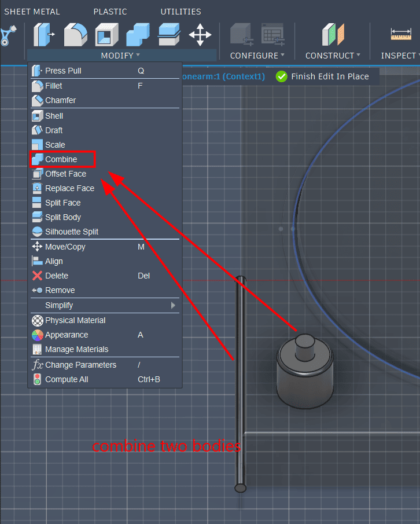The width and height of the screenshot is (420, 524).
Task: Expand the Simplify submenu arrow
Action: (x=173, y=305)
